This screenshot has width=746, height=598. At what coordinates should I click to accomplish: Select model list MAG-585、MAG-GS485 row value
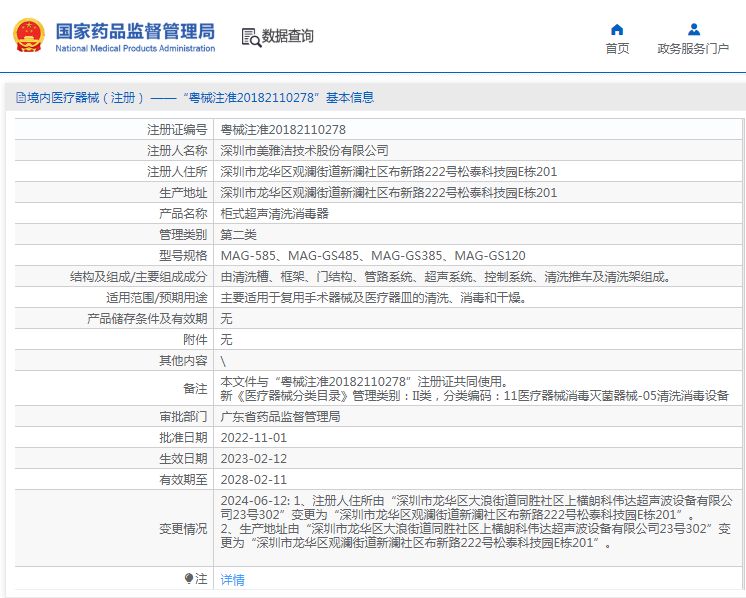coord(373,255)
